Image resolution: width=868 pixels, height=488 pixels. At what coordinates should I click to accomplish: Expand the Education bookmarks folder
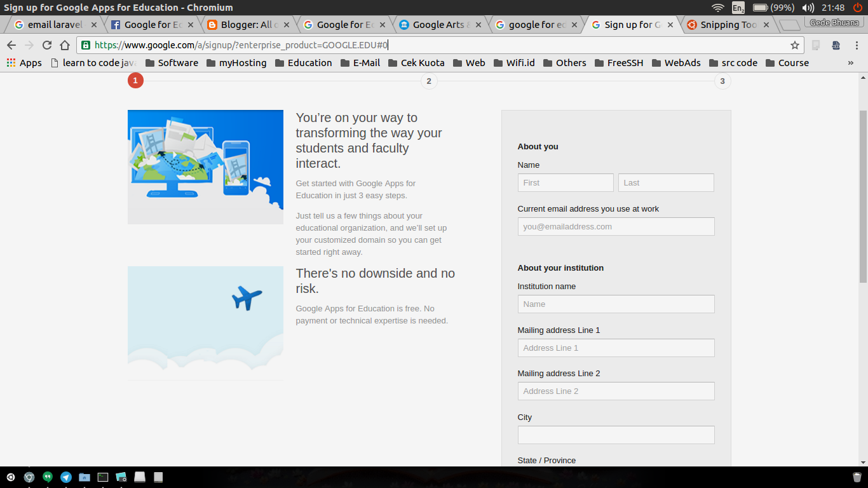coord(303,63)
